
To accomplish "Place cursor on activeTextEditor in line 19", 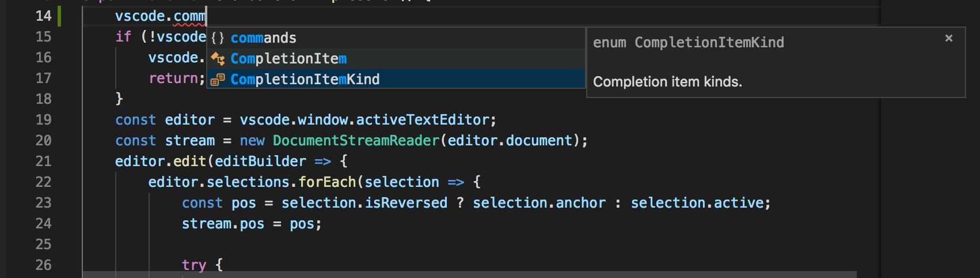I will coord(423,120).
